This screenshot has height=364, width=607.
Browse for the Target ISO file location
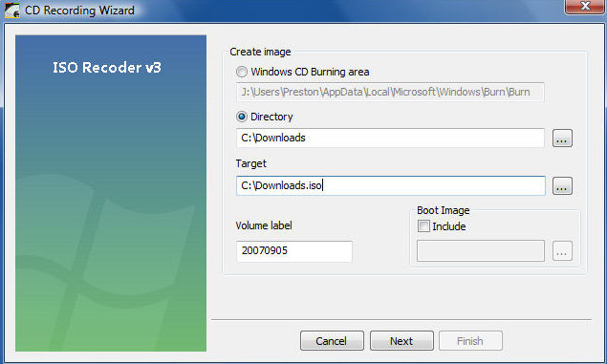click(562, 186)
